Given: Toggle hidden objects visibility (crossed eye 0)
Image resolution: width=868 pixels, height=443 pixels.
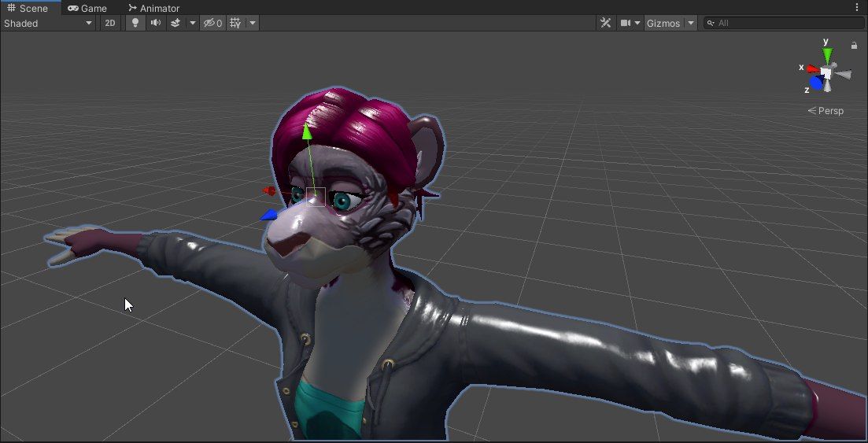Looking at the screenshot, I should tap(212, 24).
